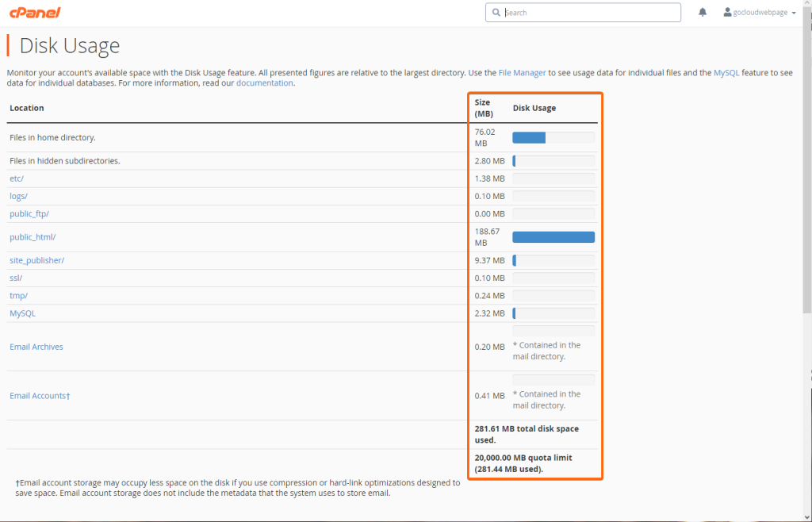Screen dimensions: 812x522
Task: Open the ssl/ directory
Action: tap(15, 278)
